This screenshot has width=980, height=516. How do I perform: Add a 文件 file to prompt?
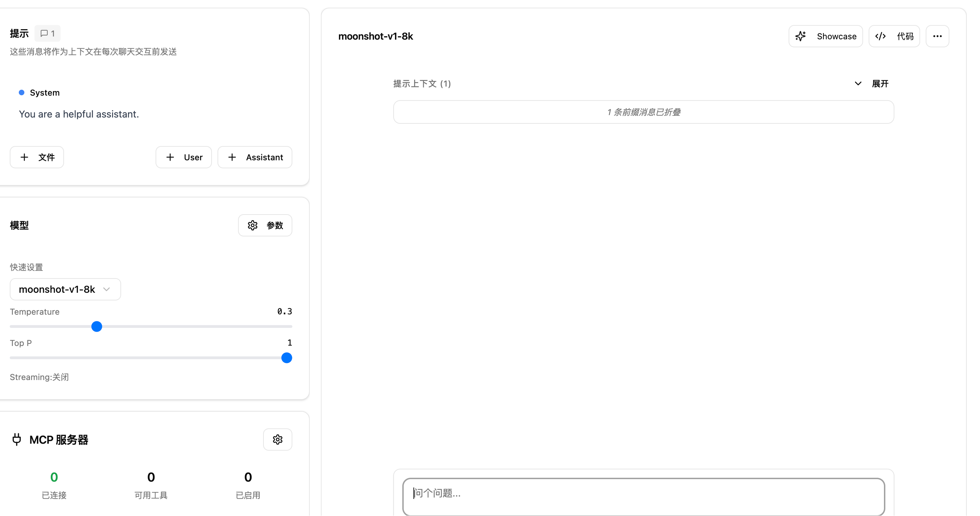pyautogui.click(x=37, y=157)
